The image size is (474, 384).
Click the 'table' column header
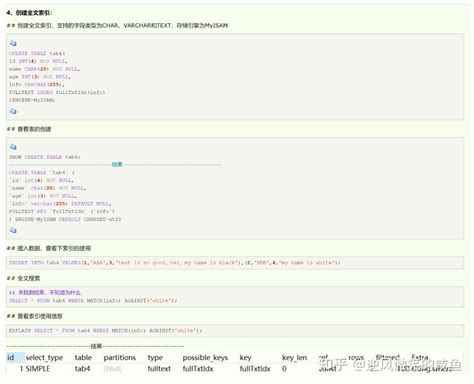point(83,358)
